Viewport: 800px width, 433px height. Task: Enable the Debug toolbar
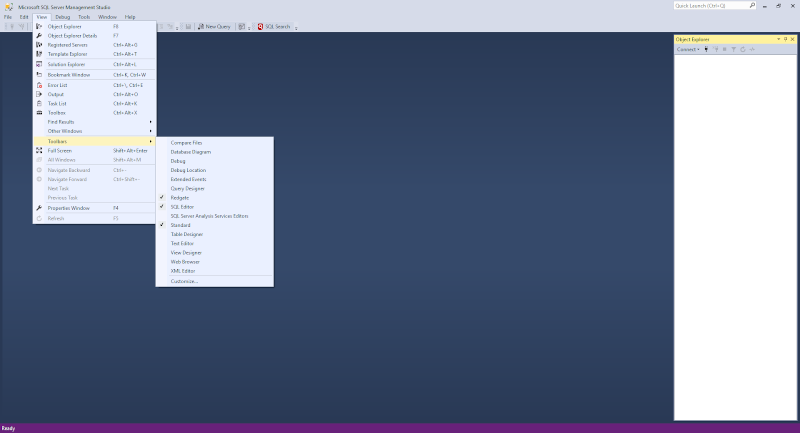click(215, 161)
